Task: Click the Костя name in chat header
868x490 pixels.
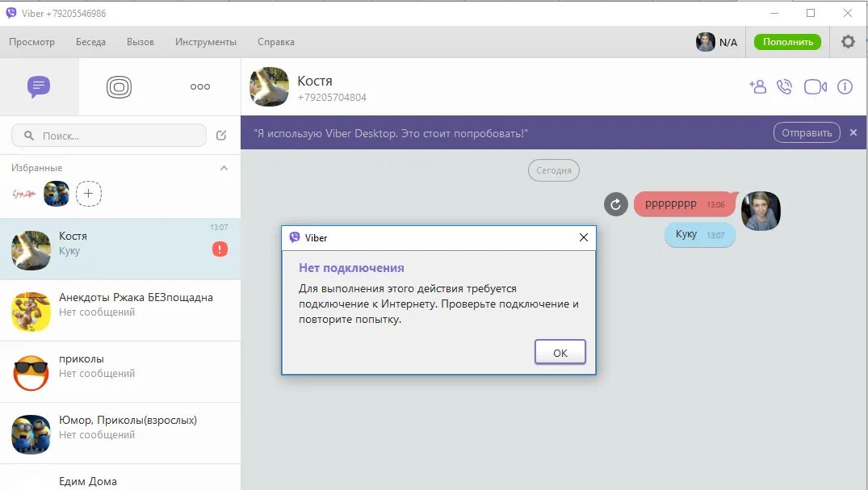Action: 315,81
